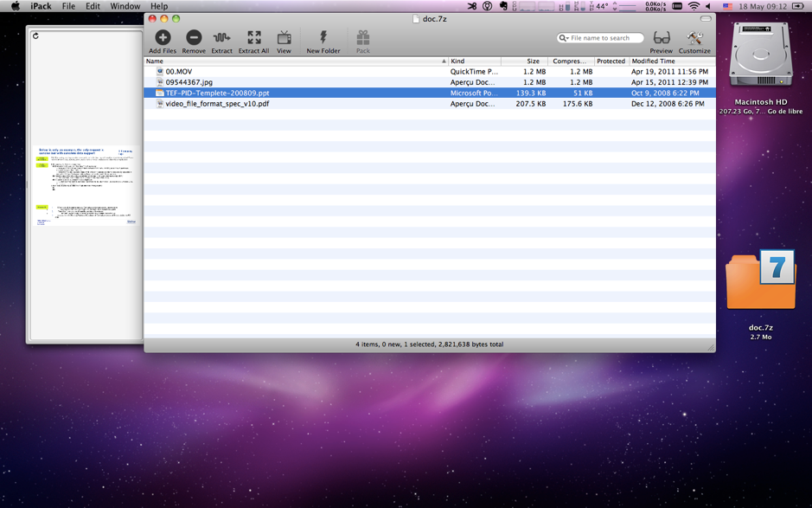Viewport: 812px width, 508px height.
Task: Click the Microsoft Po... kind cell
Action: pyautogui.click(x=474, y=93)
